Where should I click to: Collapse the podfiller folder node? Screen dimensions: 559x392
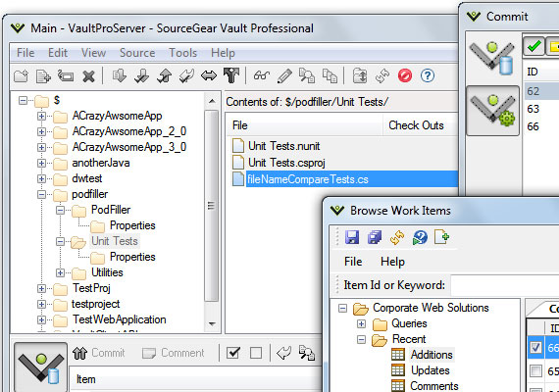(x=42, y=194)
